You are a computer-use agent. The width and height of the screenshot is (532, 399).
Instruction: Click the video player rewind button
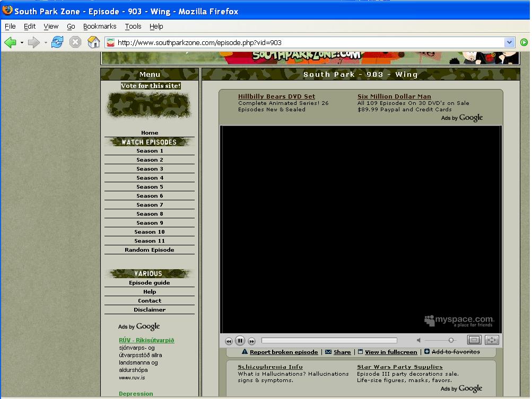[229, 341]
